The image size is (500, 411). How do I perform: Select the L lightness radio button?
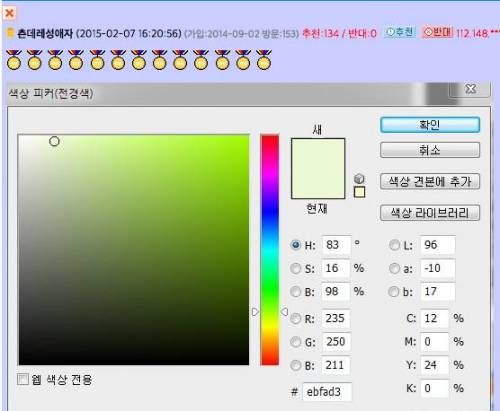(x=394, y=245)
